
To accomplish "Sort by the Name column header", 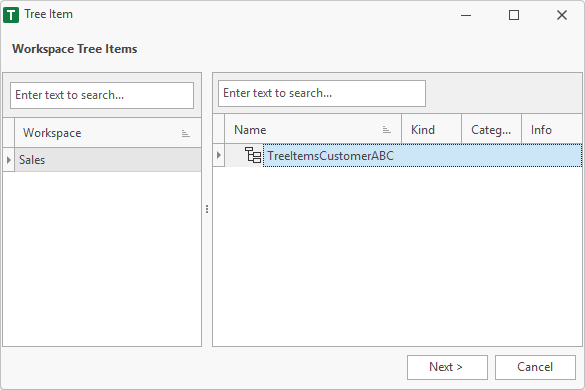I will pos(313,130).
